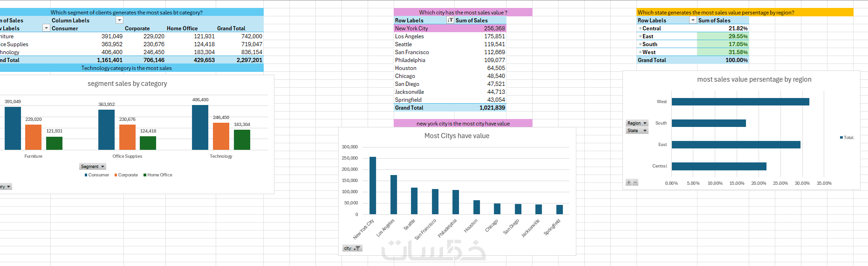Click the Total legend entry on region chart

pos(847,138)
